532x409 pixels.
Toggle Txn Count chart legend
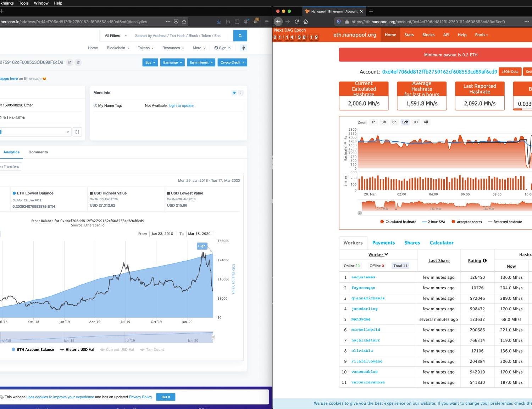152,350
